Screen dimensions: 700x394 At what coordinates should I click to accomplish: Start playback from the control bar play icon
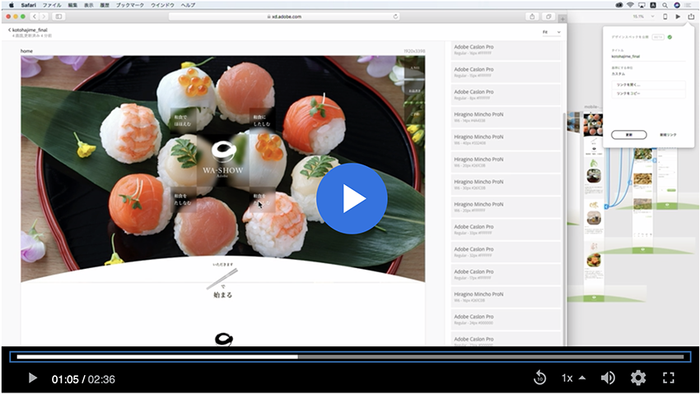tap(32, 378)
